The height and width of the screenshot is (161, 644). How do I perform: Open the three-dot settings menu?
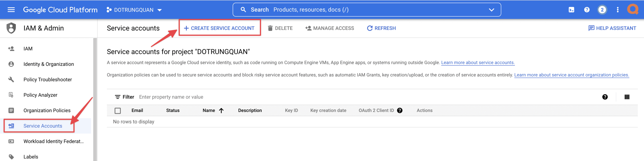(618, 10)
